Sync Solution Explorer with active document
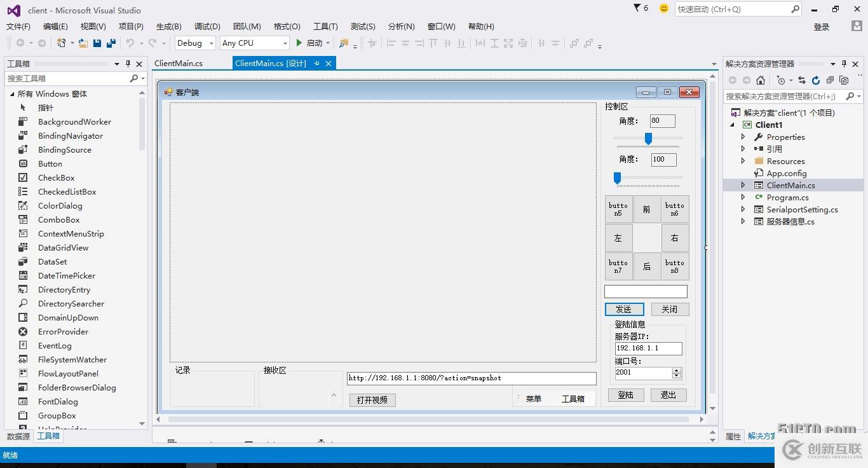The height and width of the screenshot is (468, 868). pyautogui.click(x=802, y=81)
